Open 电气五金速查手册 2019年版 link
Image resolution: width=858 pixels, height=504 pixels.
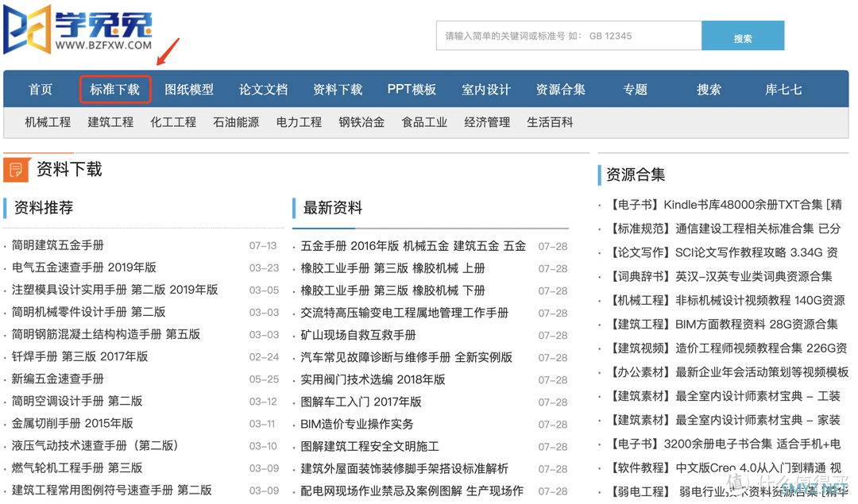coord(84,267)
